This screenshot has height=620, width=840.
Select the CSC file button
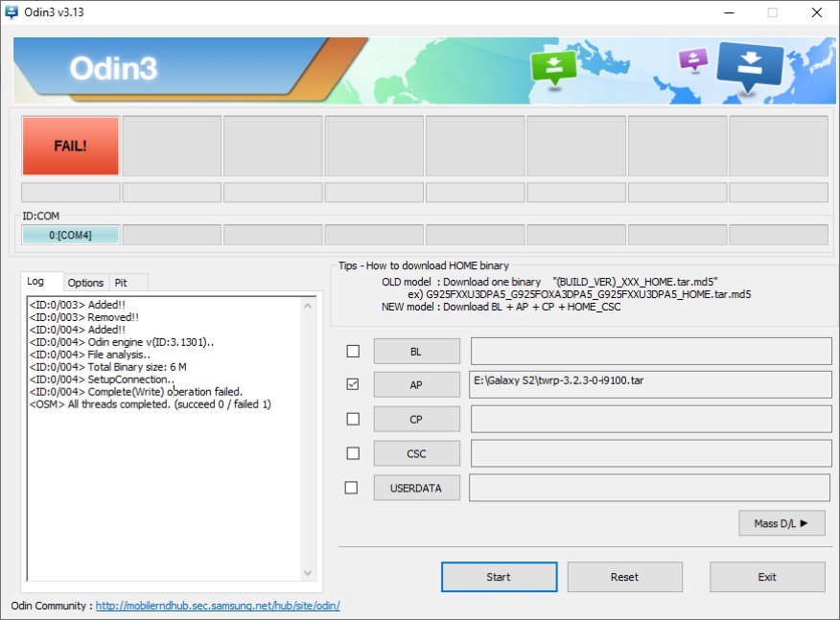point(417,453)
